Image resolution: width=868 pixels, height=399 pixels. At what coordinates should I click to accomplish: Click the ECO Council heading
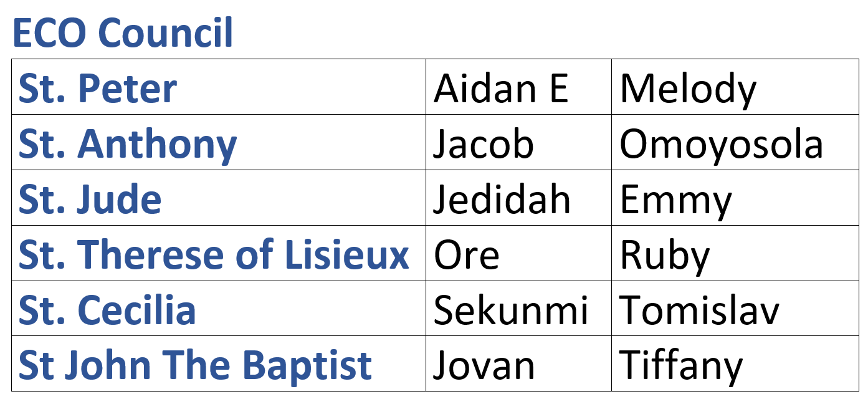pos(123,33)
